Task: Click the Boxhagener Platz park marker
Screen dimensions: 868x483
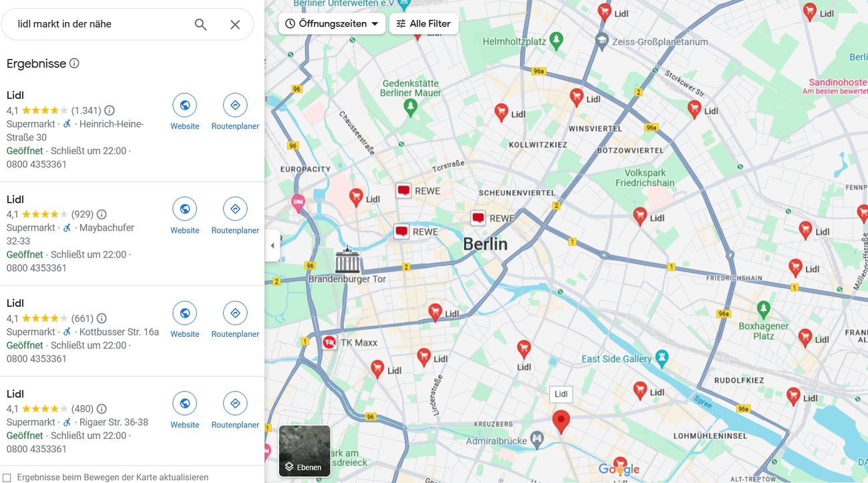Action: (764, 309)
